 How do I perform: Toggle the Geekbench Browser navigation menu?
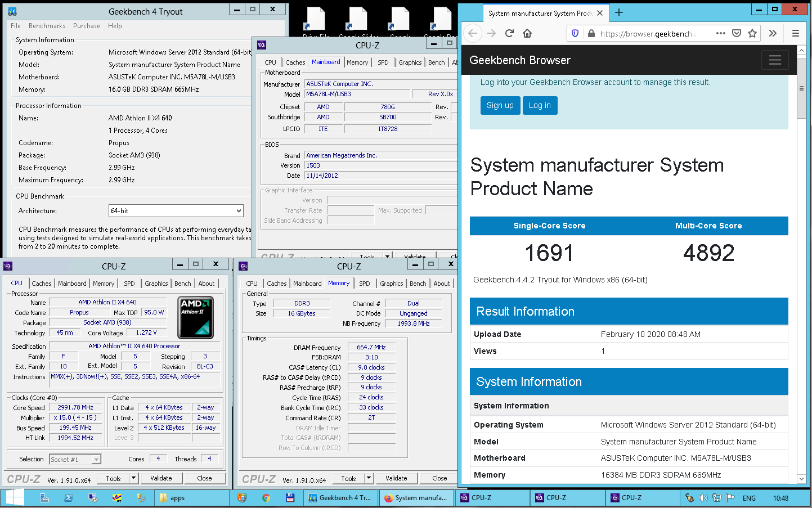tap(775, 60)
